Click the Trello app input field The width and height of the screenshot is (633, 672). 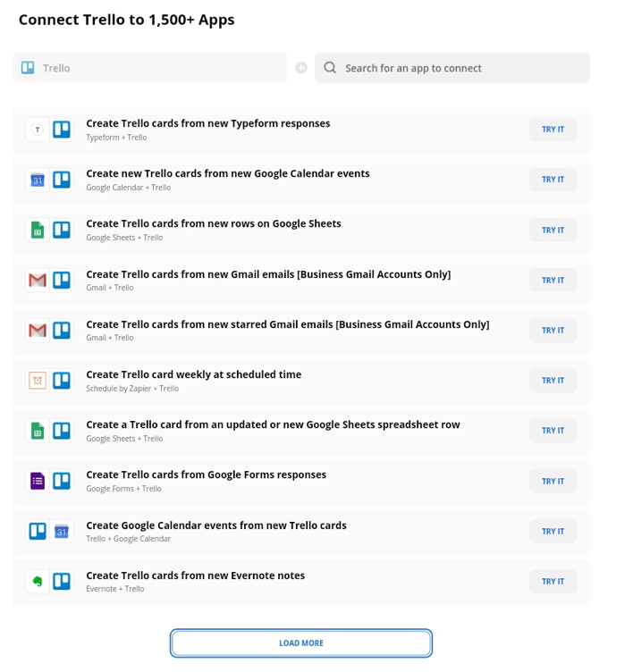150,68
